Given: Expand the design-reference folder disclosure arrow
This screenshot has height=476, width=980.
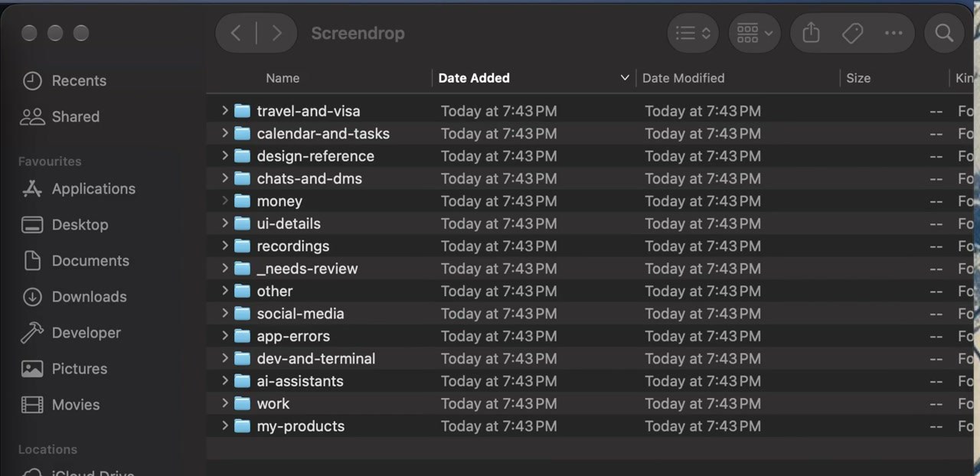Looking at the screenshot, I should click(224, 155).
